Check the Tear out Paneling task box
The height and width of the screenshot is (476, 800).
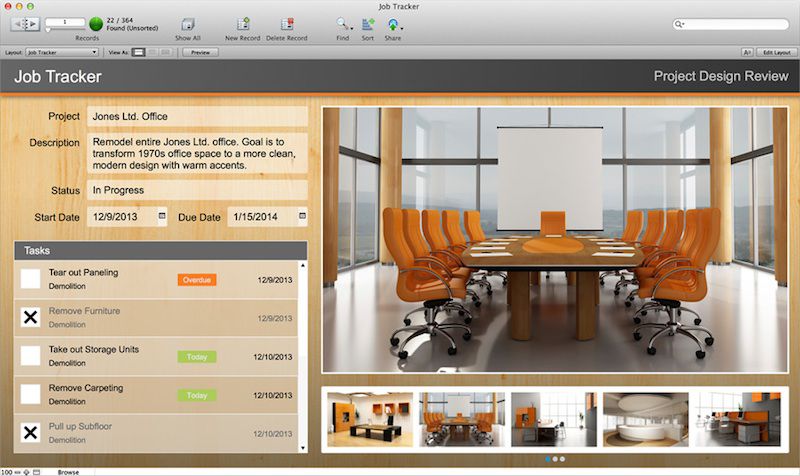[x=31, y=279]
